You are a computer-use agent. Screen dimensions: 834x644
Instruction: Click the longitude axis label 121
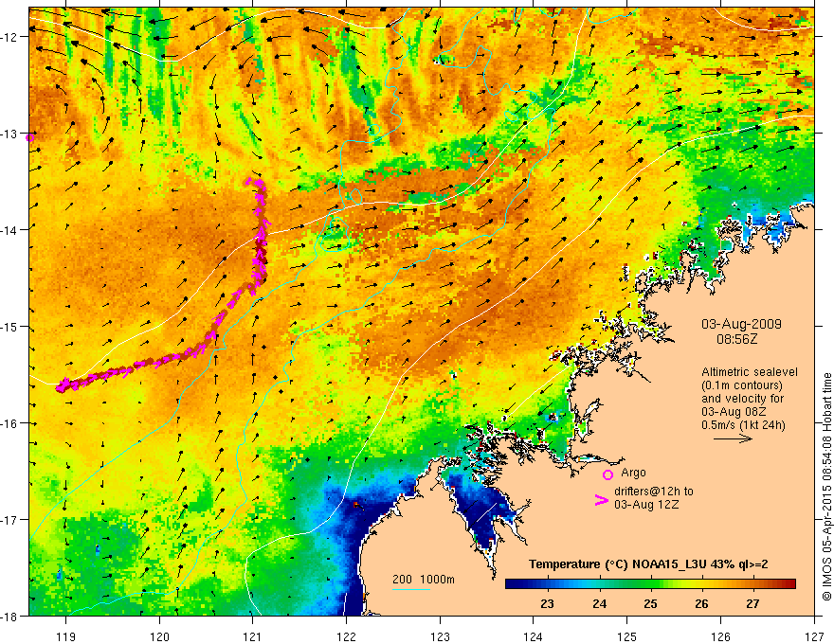coord(253,636)
